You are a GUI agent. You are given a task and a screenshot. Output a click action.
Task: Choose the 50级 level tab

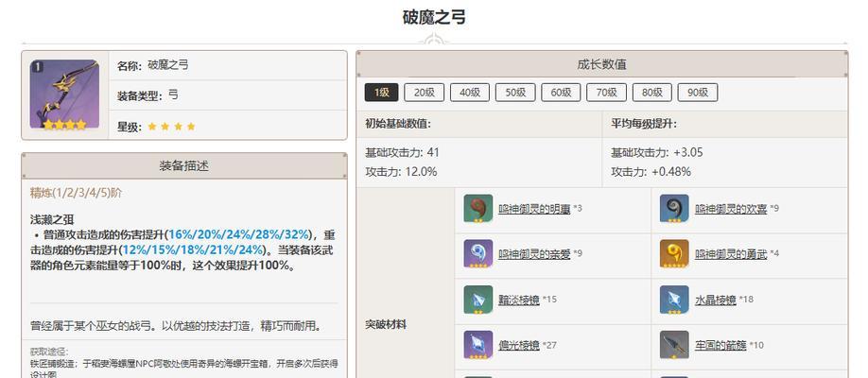(515, 93)
